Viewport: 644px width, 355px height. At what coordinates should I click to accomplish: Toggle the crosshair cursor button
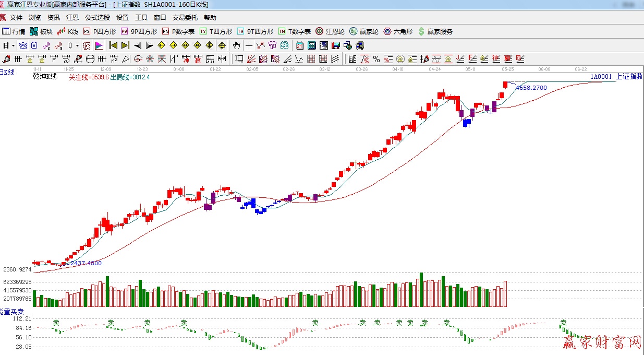(249, 45)
